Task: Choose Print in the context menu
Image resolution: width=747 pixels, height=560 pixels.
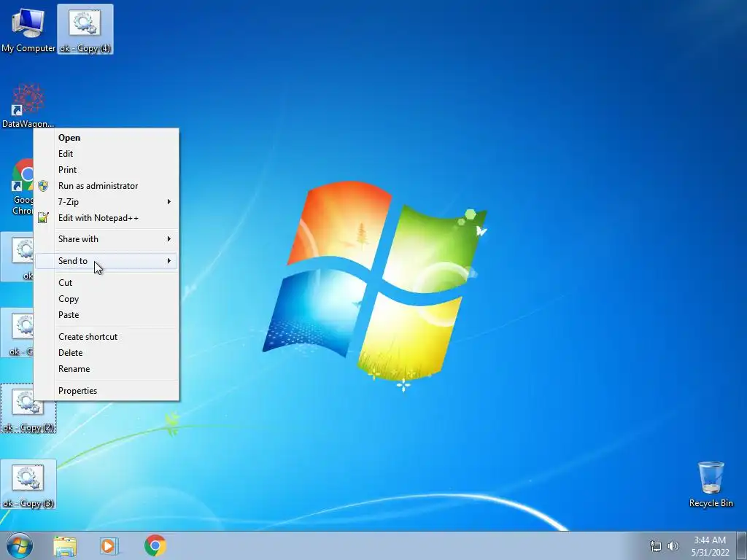Action: (x=107, y=170)
